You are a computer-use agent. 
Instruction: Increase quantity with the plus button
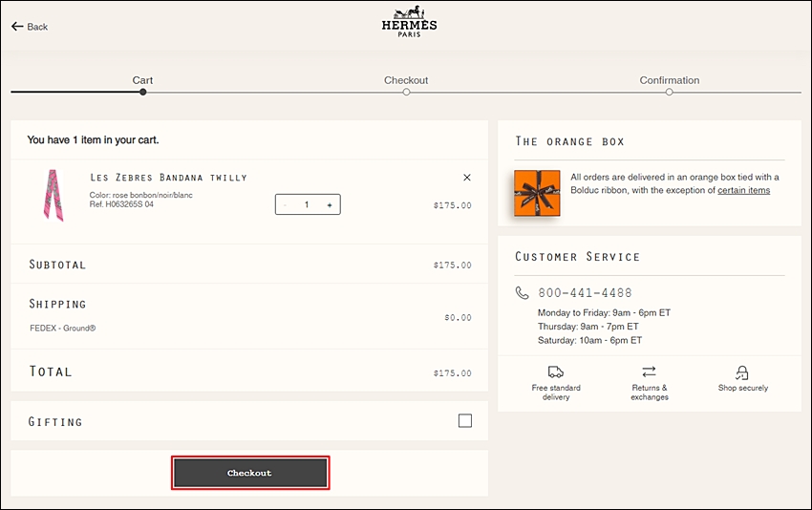(x=330, y=204)
